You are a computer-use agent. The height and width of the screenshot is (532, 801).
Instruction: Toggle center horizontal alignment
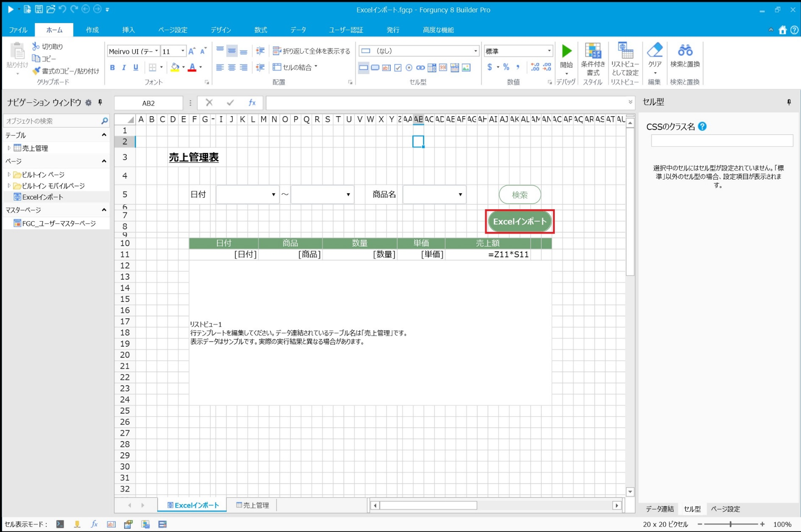coord(232,68)
